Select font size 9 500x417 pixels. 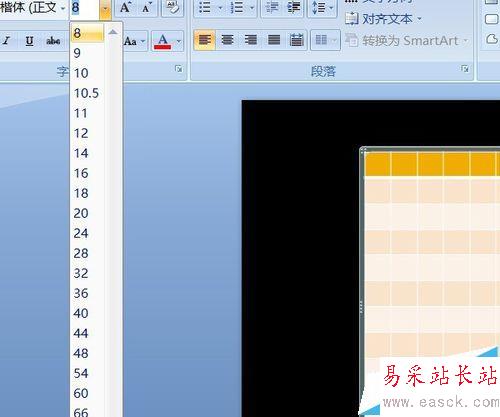coord(87,53)
